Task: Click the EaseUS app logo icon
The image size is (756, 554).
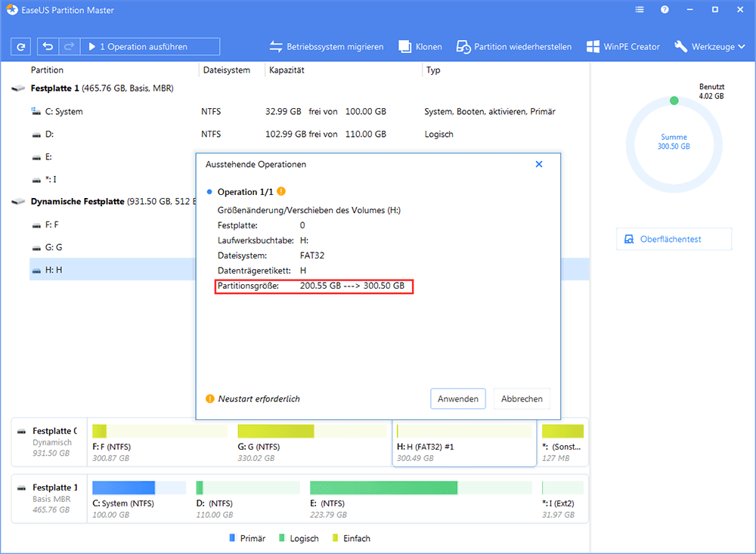Action: pos(12,10)
